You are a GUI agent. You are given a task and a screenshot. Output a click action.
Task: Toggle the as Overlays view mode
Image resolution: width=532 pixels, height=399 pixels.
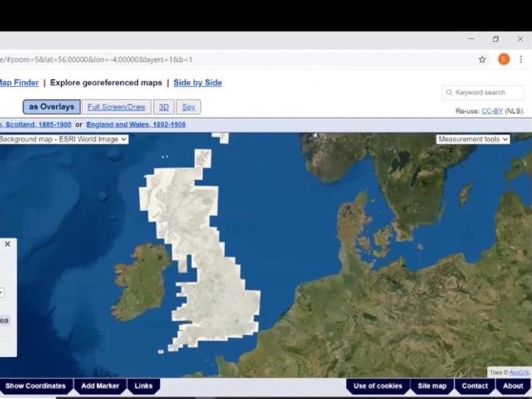point(51,107)
